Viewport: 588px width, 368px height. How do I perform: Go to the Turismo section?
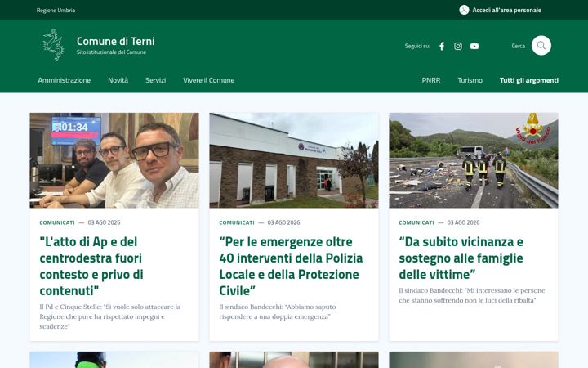(470, 80)
